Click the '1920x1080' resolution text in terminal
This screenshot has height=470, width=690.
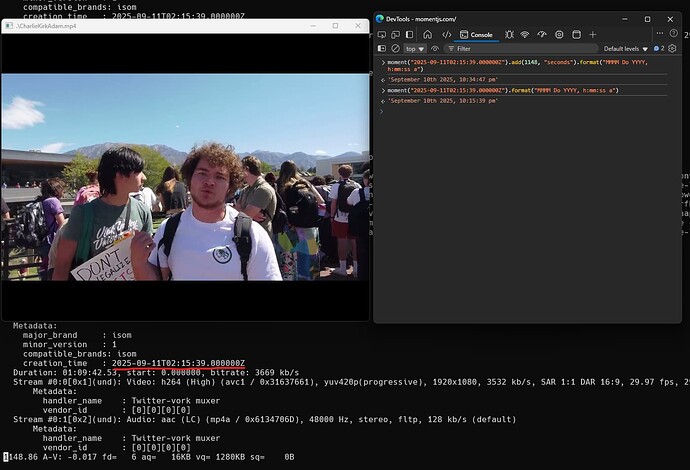(455, 382)
